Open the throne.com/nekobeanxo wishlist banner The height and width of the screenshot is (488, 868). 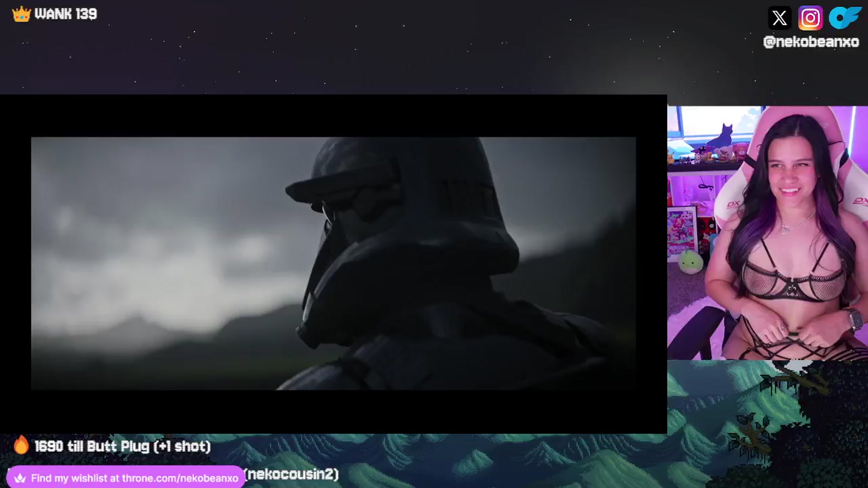pyautogui.click(x=126, y=477)
